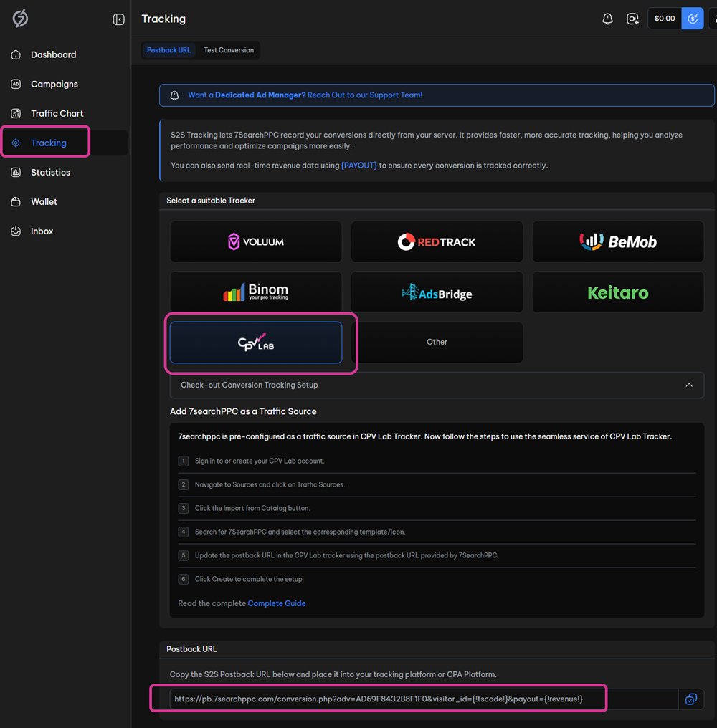Click the {PAYOUT} macro link
Image resolution: width=717 pixels, height=728 pixels.
point(358,166)
